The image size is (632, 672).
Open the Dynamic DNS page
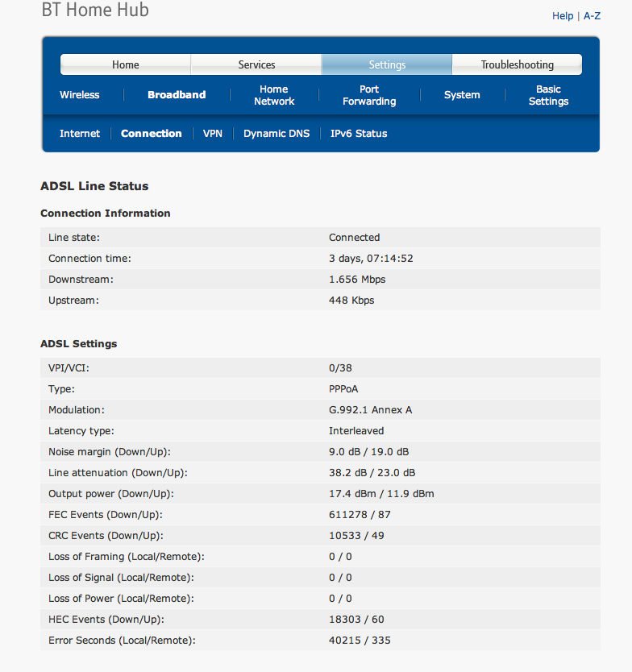click(276, 134)
